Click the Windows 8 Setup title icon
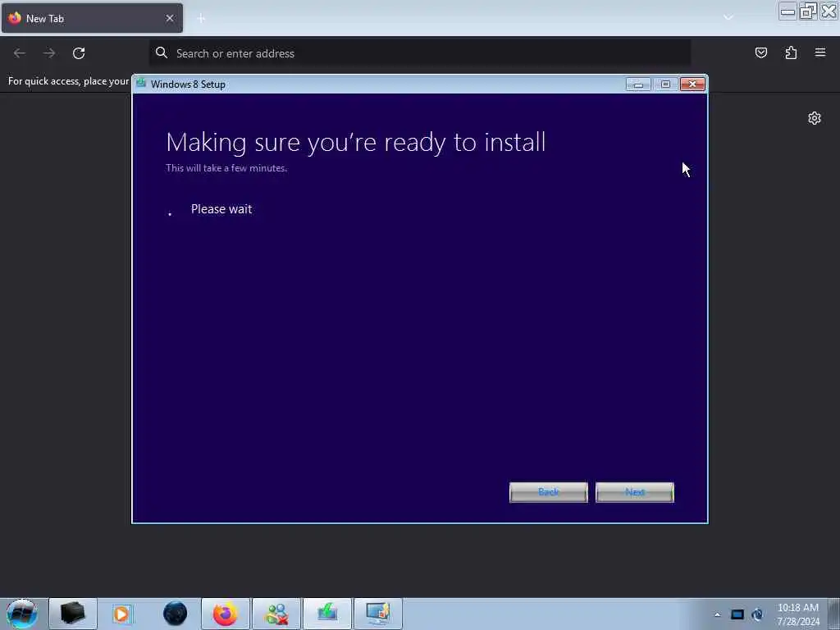The width and height of the screenshot is (840, 630). [141, 83]
